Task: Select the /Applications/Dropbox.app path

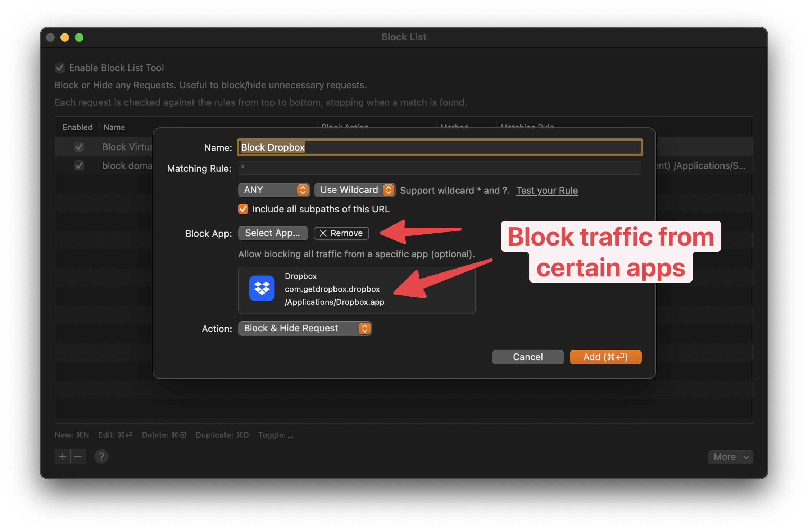Action: tap(334, 302)
